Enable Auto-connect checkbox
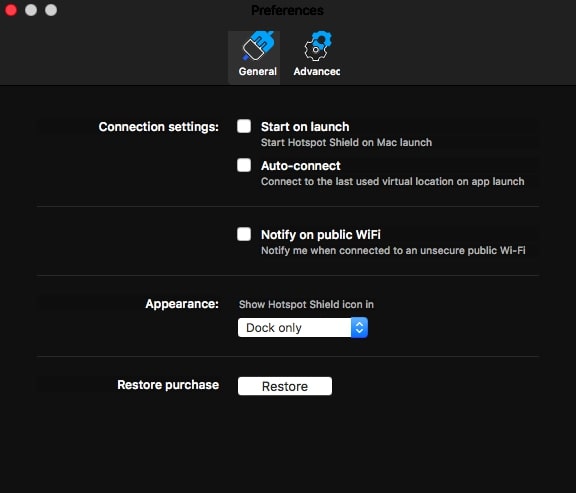This screenshot has width=576, height=493. (244, 165)
